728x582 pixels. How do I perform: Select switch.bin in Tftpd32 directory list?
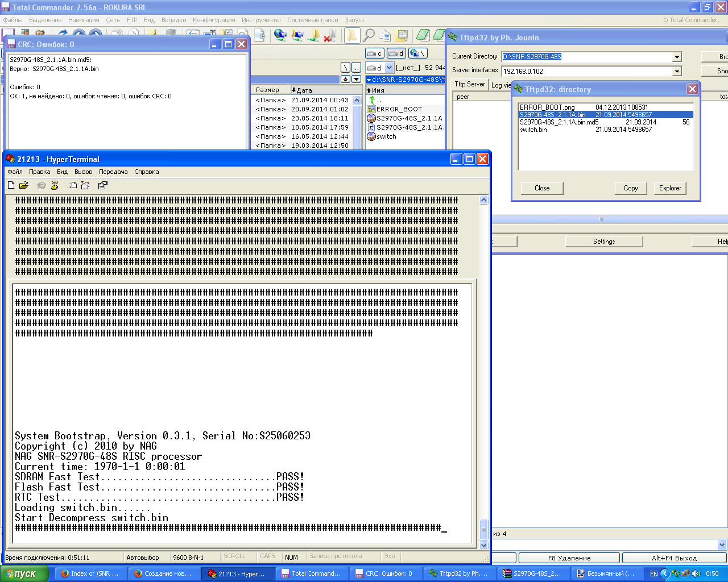(x=533, y=130)
